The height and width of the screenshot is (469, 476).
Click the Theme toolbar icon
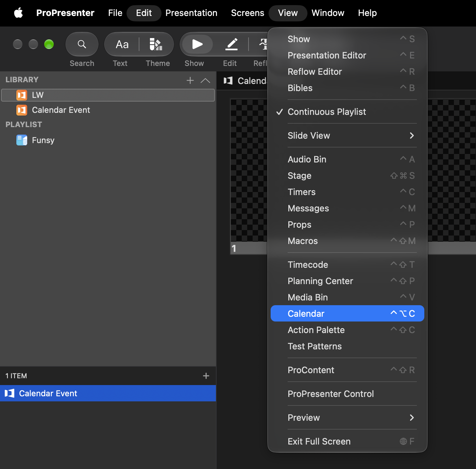click(x=156, y=44)
